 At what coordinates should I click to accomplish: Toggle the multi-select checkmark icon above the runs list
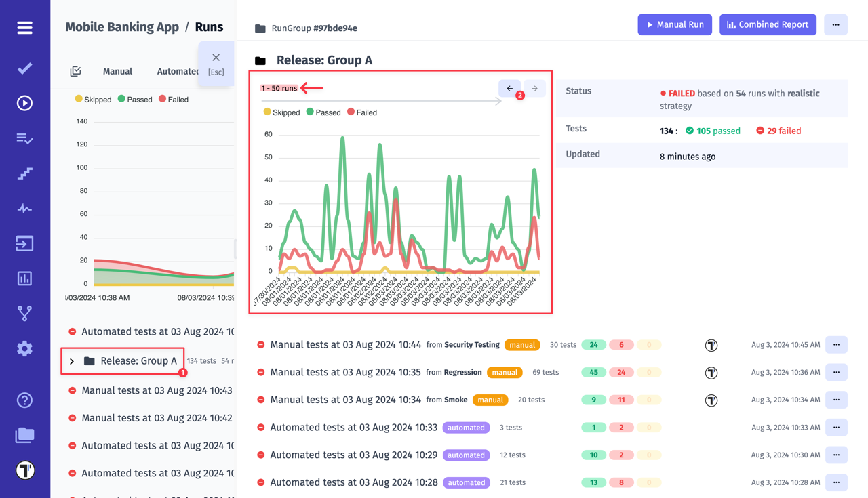(x=75, y=71)
